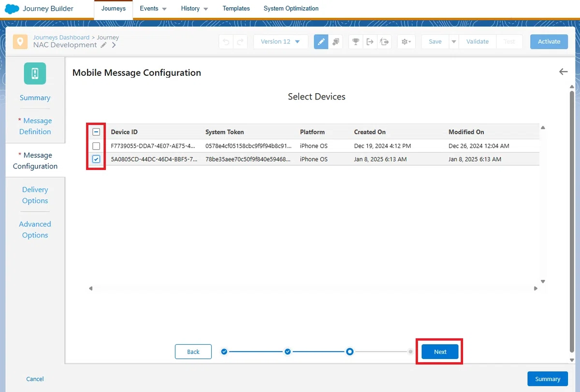Viewport: 580px width, 392px height.
Task: Open Delivery Options in sidebar
Action: coord(35,195)
